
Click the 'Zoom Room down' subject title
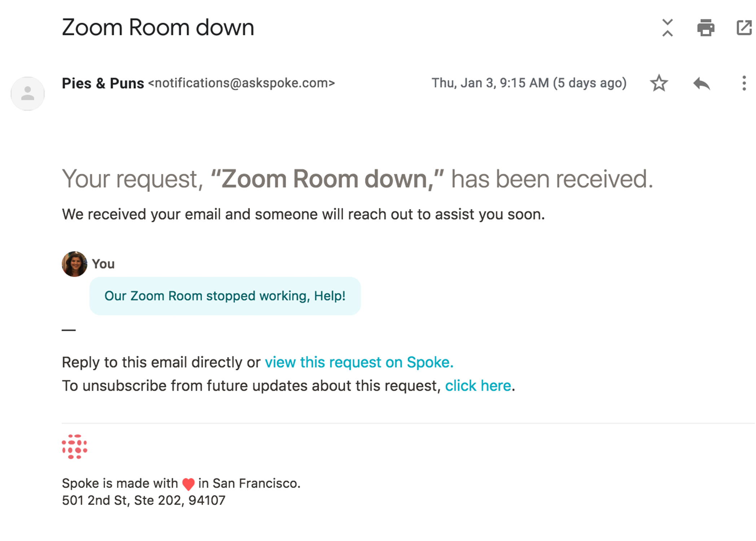click(x=158, y=27)
